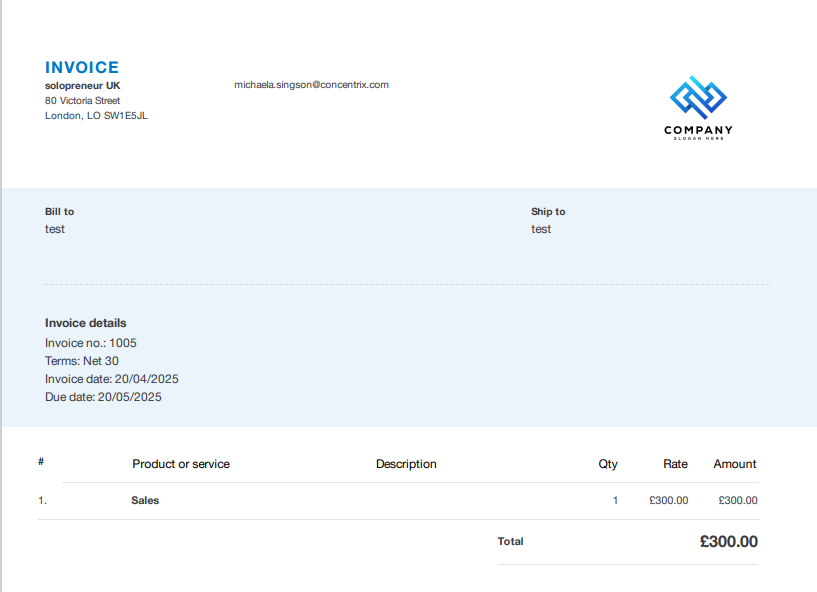This screenshot has height=592, width=817.
Task: Click the Invoice date: 20/04/2025 line
Action: tap(112, 379)
